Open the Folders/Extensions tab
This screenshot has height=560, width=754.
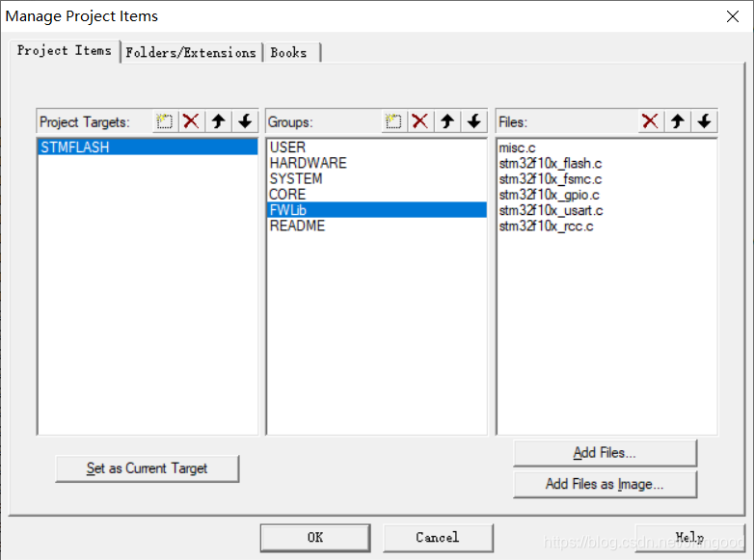click(x=191, y=52)
